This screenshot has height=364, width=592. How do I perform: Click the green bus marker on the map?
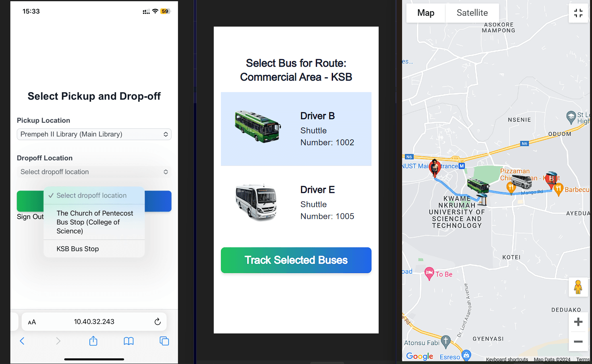coord(478,185)
